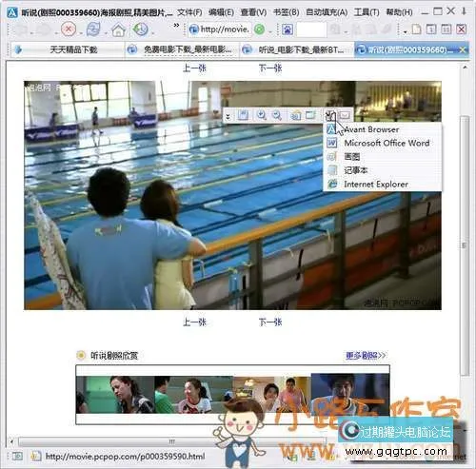Click the set-as-wallpaper icon on image toolbar
Screen dimensions: 476x469
pos(295,115)
